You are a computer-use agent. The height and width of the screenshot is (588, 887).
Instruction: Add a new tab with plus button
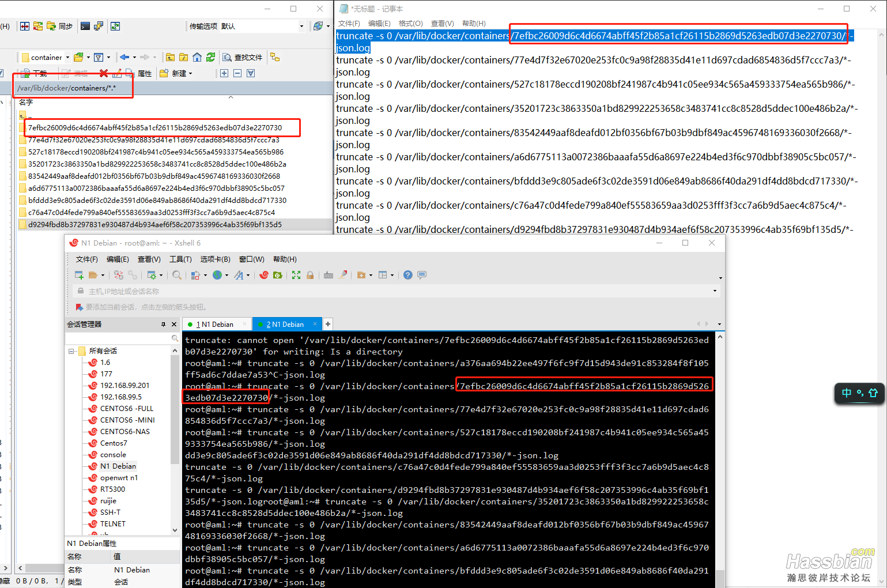click(x=327, y=324)
